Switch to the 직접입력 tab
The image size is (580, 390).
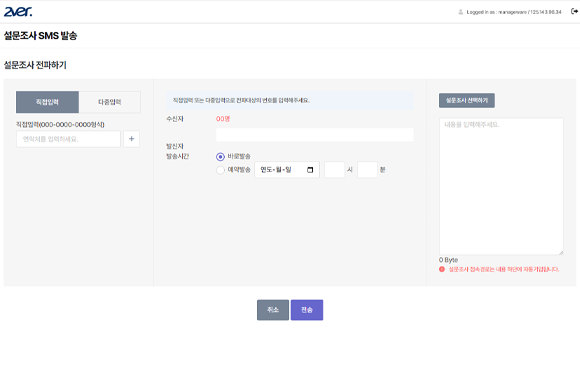[x=47, y=102]
